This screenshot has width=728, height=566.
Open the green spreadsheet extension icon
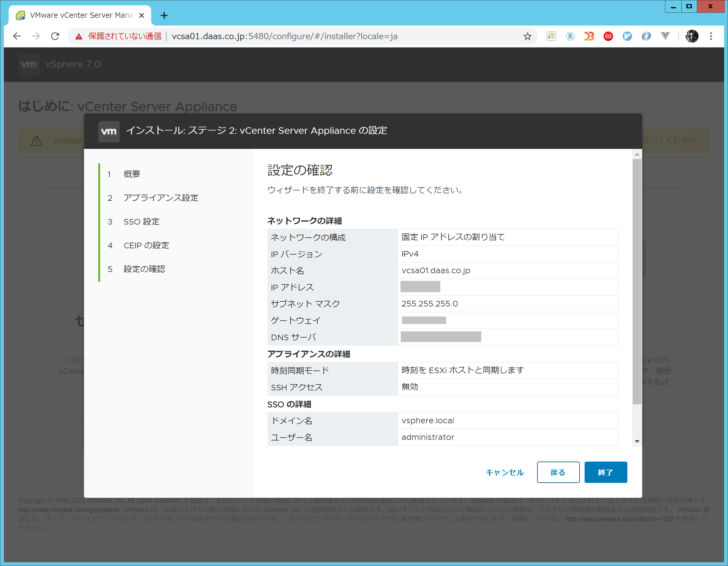[551, 36]
